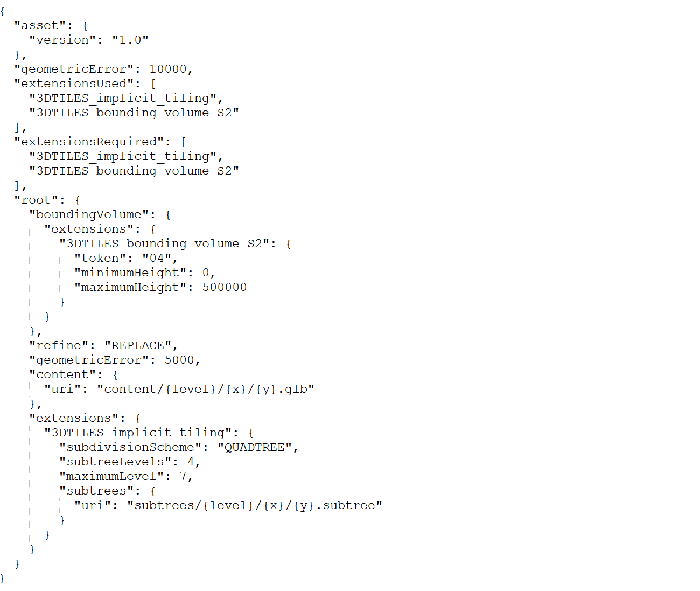This screenshot has height=591, width=700.
Task: Click the "asset" key text
Action: [x=40, y=25]
